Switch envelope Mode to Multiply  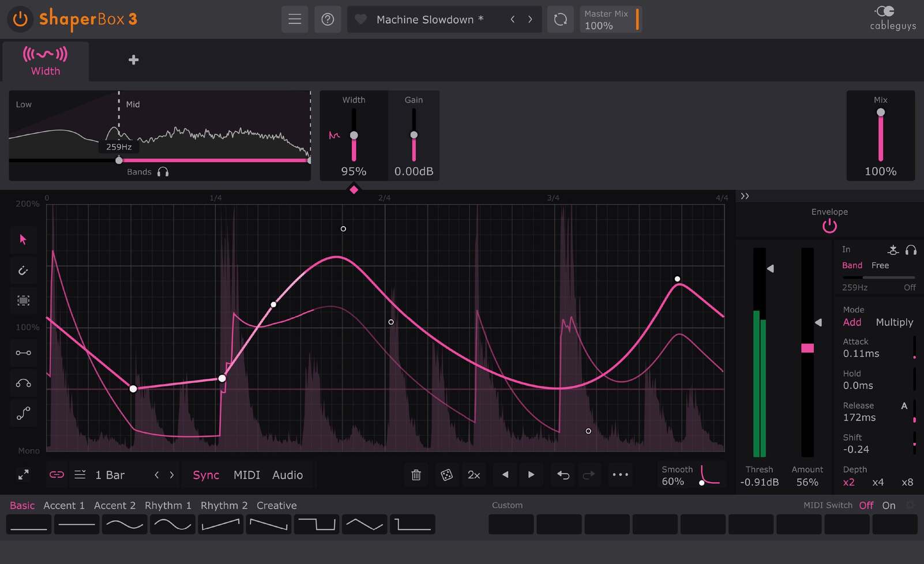pos(895,322)
